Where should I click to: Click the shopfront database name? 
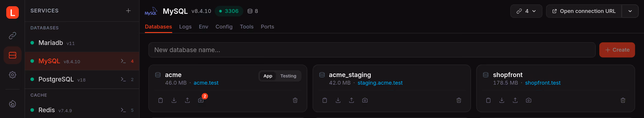point(507,75)
